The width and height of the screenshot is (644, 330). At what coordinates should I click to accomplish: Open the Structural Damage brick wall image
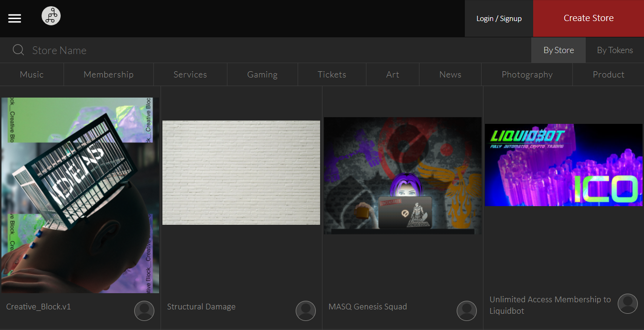click(x=241, y=173)
